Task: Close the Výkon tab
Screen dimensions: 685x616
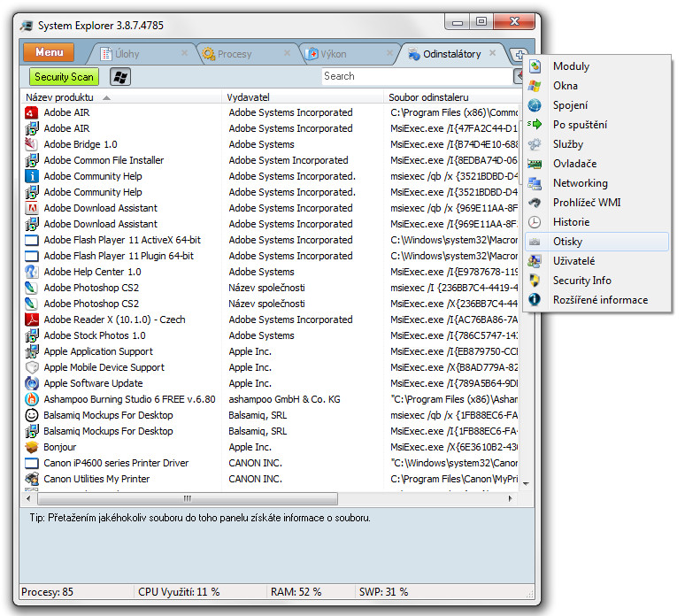Action: pos(389,53)
